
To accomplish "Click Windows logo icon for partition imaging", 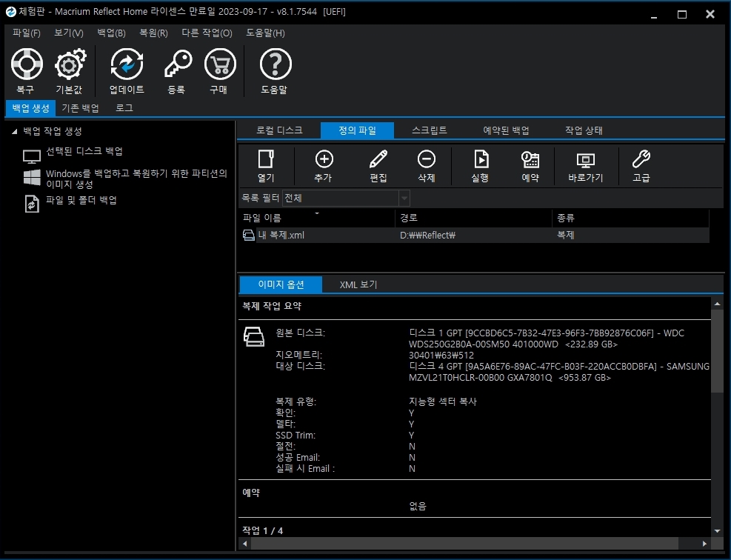I will tap(32, 177).
